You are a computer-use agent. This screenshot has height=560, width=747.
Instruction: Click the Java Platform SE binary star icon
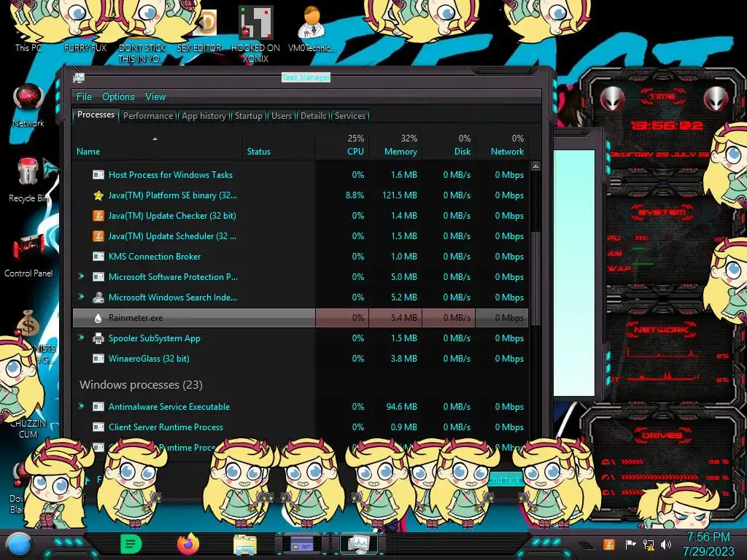tap(98, 195)
